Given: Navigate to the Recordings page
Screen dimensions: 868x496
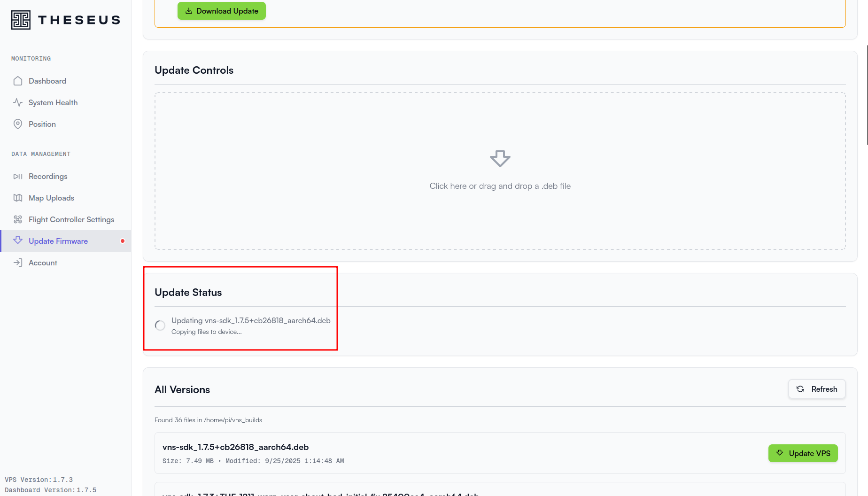Looking at the screenshot, I should (x=48, y=177).
